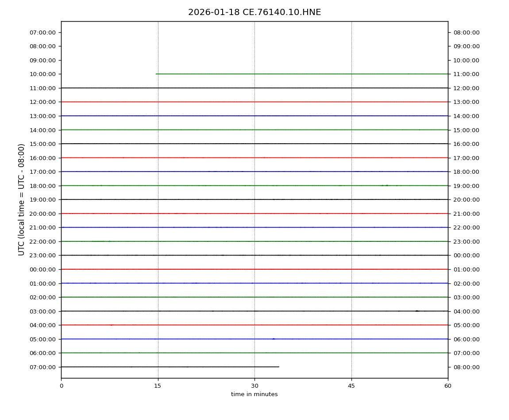
Task: Click x-axis tick label "0"
Action: [x=61, y=386]
